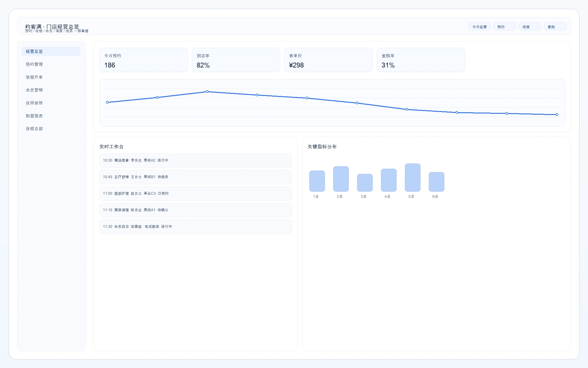Click the peak point on the line chart
The width and height of the screenshot is (588, 368).
(x=207, y=92)
